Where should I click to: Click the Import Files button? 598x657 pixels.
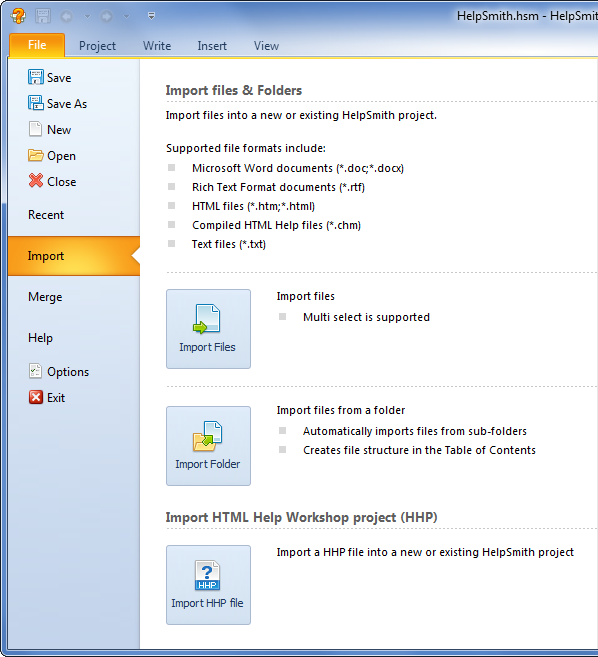point(208,329)
